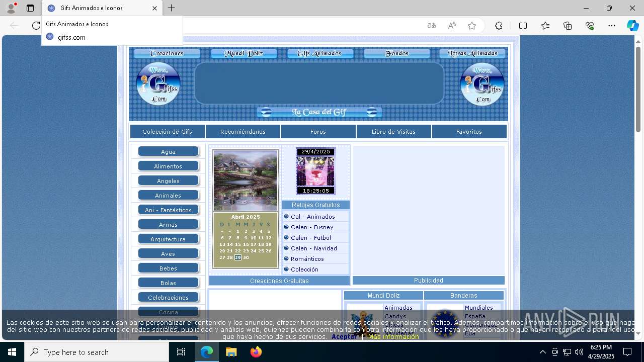
Task: Close the Gifs Animados e Iconos tab
Action: point(155,8)
